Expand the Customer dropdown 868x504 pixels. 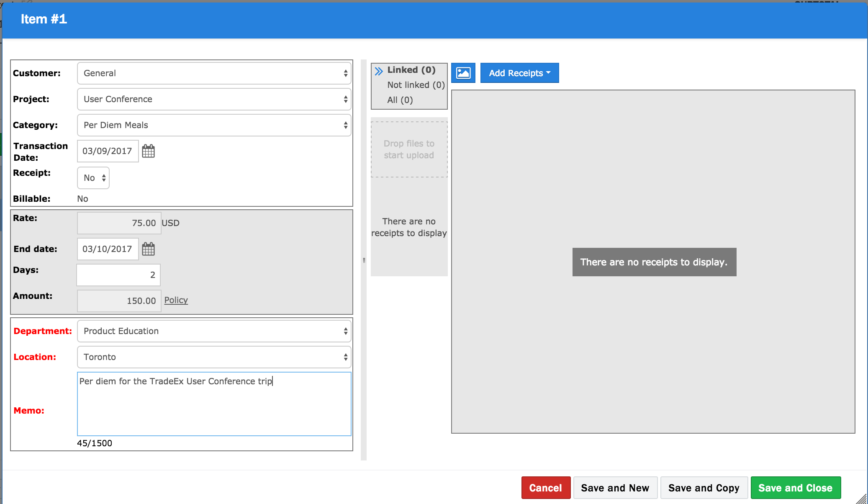214,73
